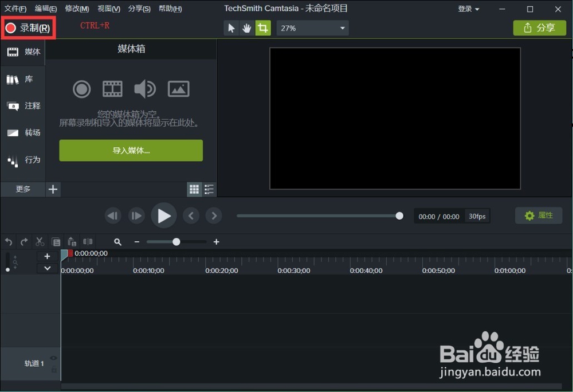Open the 属性 properties panel

tap(539, 215)
